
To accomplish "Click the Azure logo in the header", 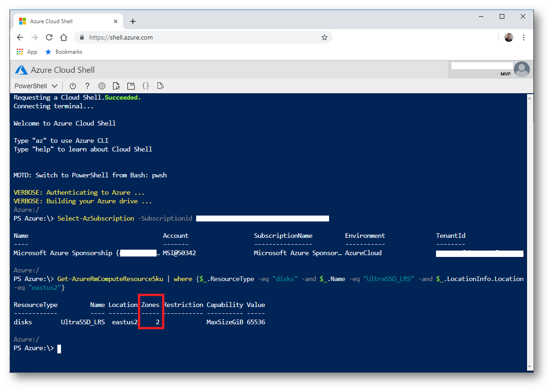I will tap(21, 70).
